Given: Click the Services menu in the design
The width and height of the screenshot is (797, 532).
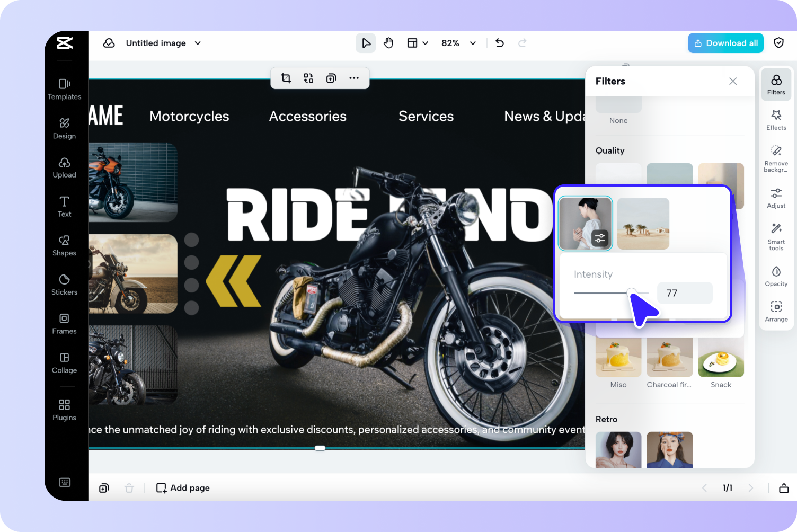Looking at the screenshot, I should click(x=426, y=116).
